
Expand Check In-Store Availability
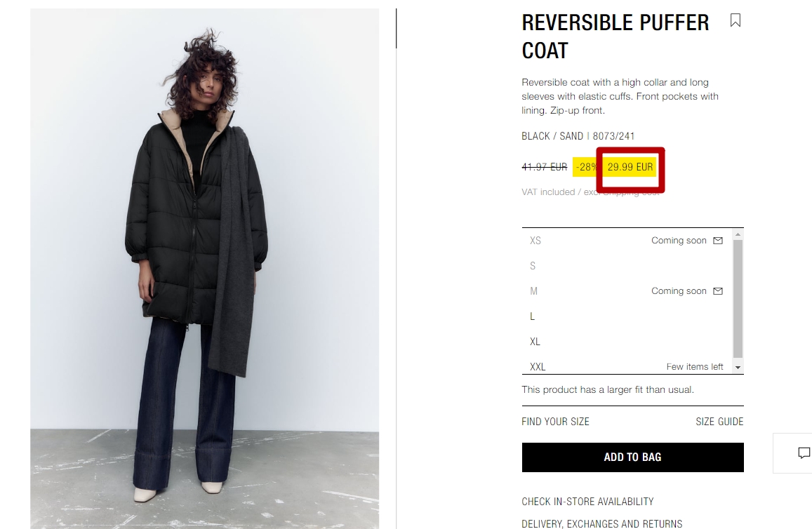tap(587, 502)
